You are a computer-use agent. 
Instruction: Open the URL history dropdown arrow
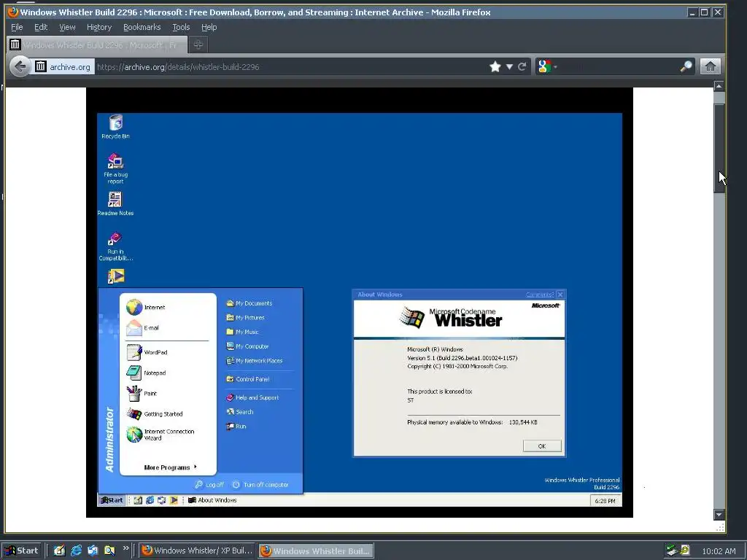pyautogui.click(x=509, y=66)
